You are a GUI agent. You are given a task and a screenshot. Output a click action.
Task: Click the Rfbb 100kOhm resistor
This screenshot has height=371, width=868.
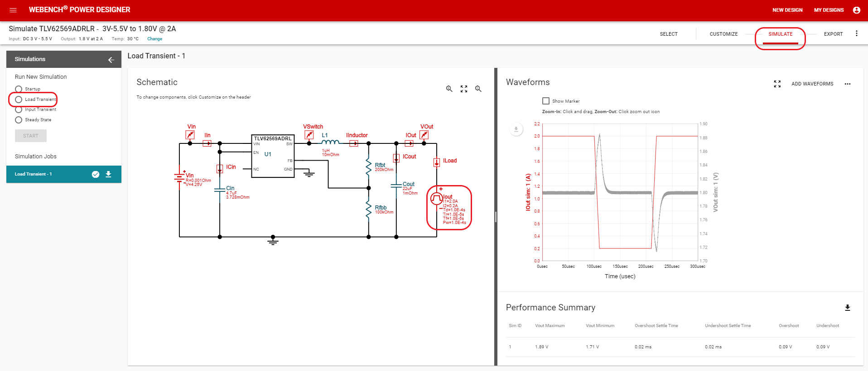click(x=369, y=209)
